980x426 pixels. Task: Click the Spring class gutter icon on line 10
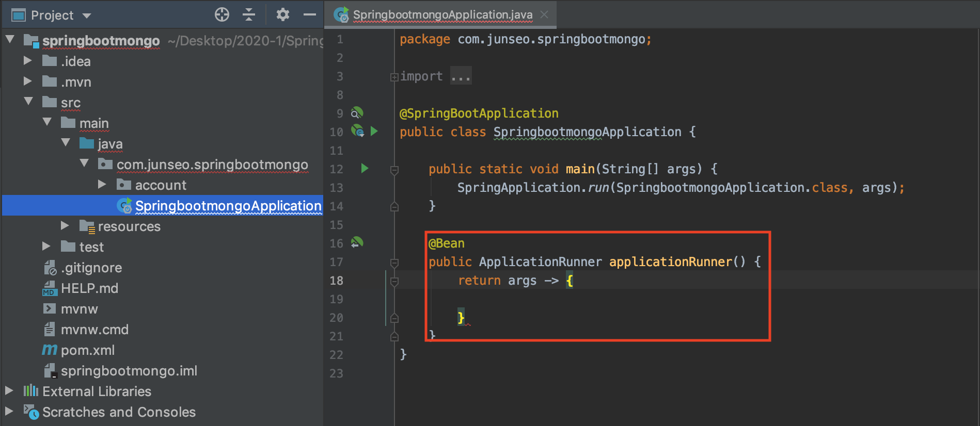[x=357, y=131]
